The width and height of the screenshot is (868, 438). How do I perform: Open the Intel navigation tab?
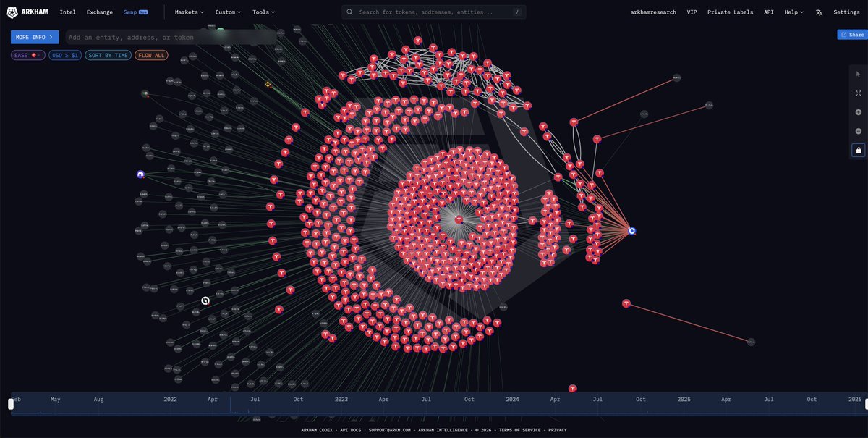coord(67,12)
